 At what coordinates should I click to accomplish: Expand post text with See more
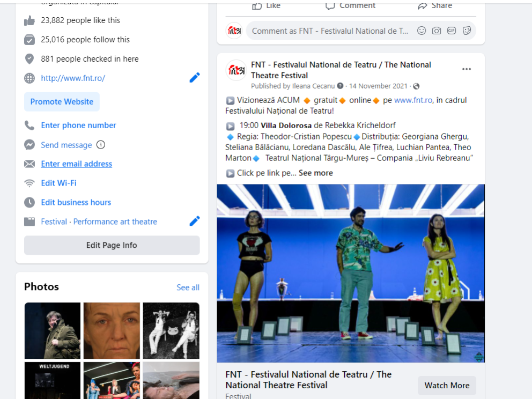pos(315,173)
